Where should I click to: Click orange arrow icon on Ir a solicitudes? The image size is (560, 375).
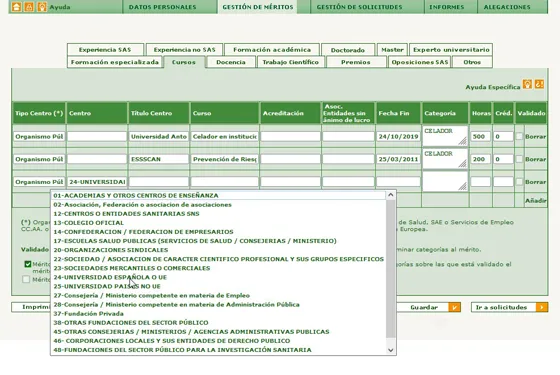coord(542,307)
